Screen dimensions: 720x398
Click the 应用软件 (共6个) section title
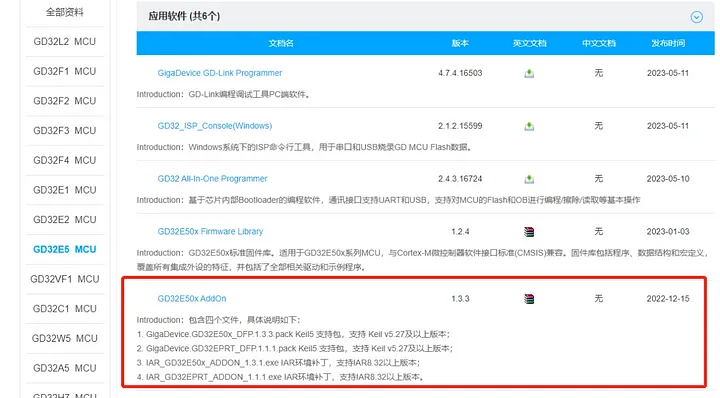[184, 16]
